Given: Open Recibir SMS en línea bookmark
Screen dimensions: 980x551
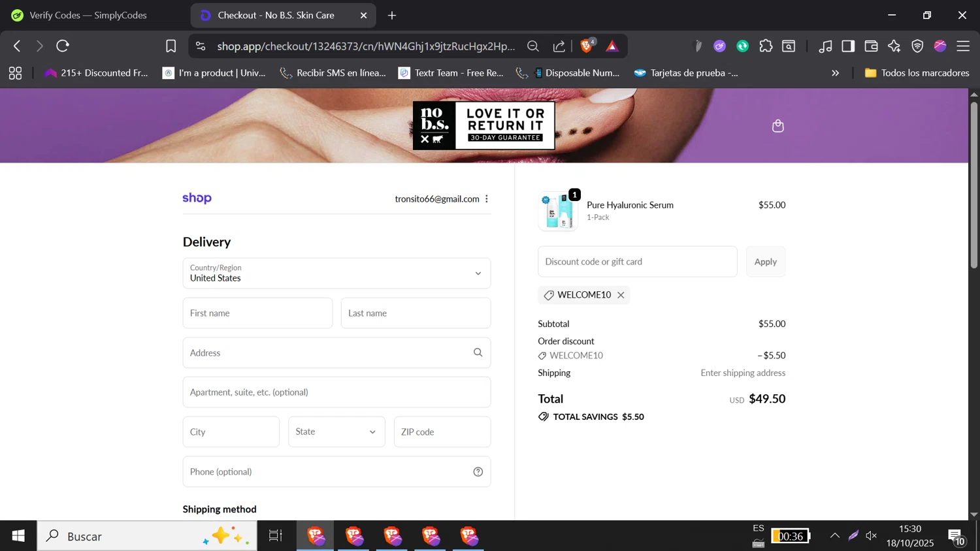Looking at the screenshot, I should [333, 73].
